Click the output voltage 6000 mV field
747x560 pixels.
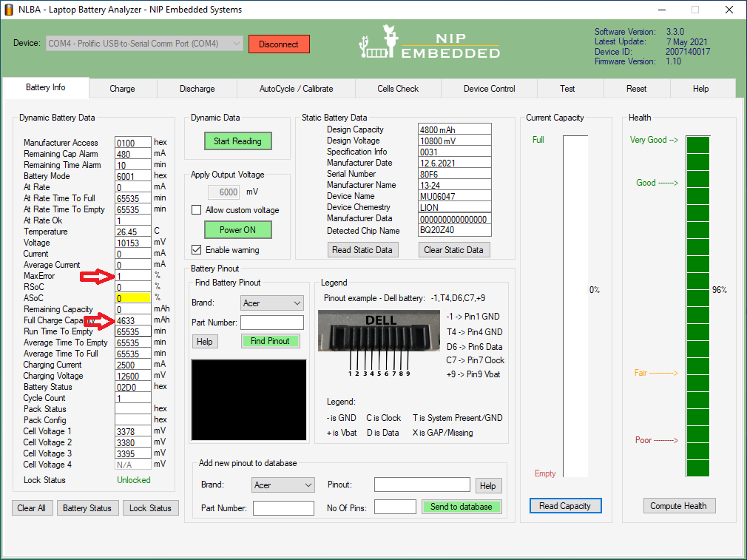pos(224,192)
